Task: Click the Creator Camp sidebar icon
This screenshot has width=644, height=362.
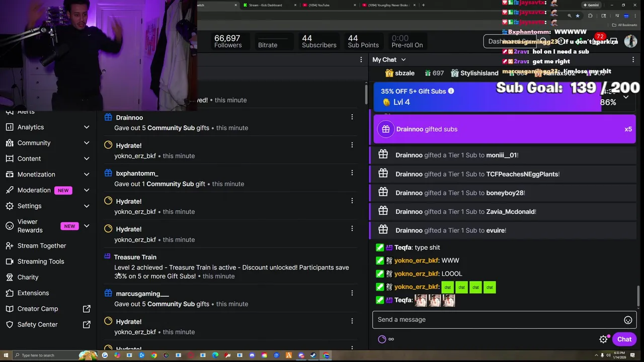Action: point(10,309)
